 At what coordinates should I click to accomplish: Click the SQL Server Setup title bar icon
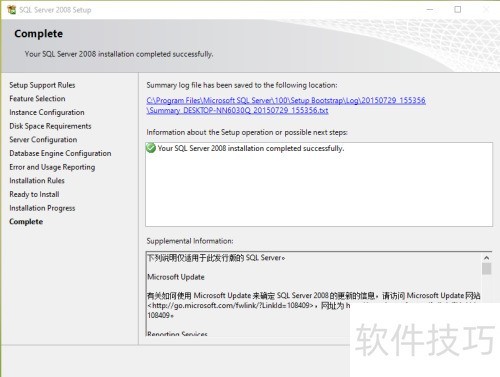11,10
